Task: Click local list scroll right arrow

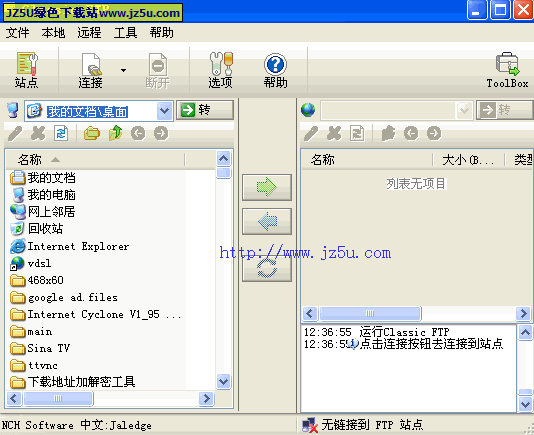Action: tap(206, 398)
